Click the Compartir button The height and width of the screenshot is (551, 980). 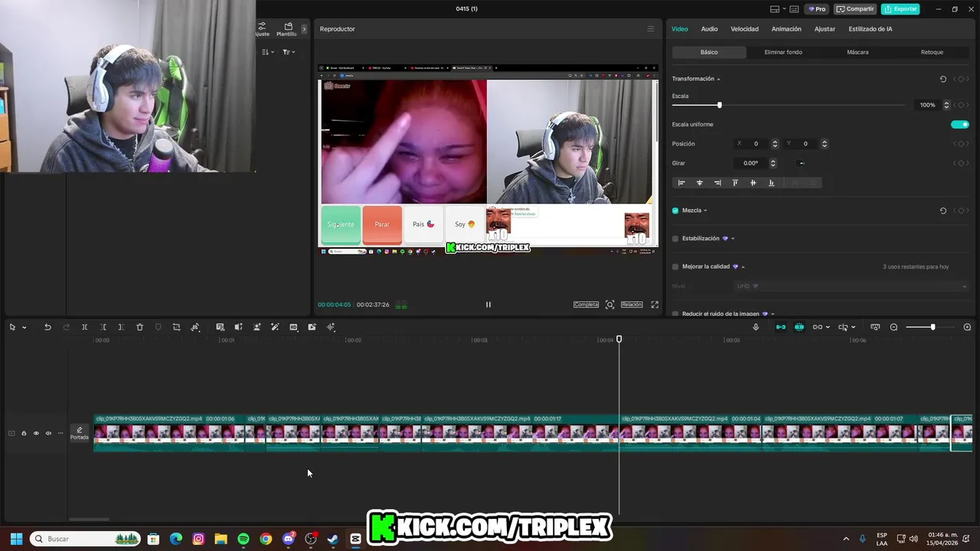coord(855,9)
